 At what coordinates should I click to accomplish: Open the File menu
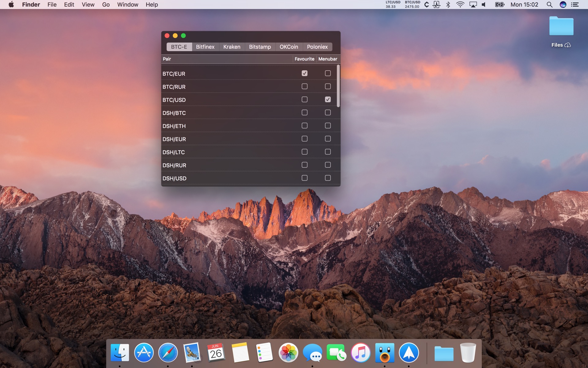(52, 5)
